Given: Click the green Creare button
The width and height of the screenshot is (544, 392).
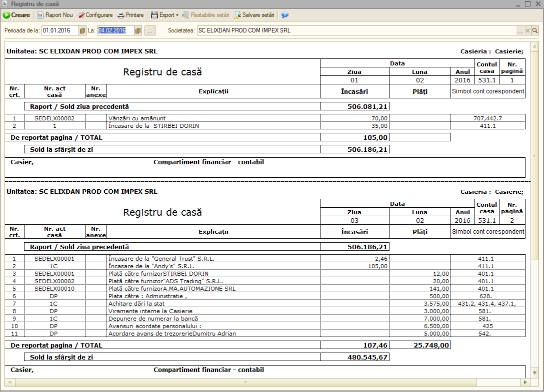Looking at the screenshot, I should coord(16,15).
